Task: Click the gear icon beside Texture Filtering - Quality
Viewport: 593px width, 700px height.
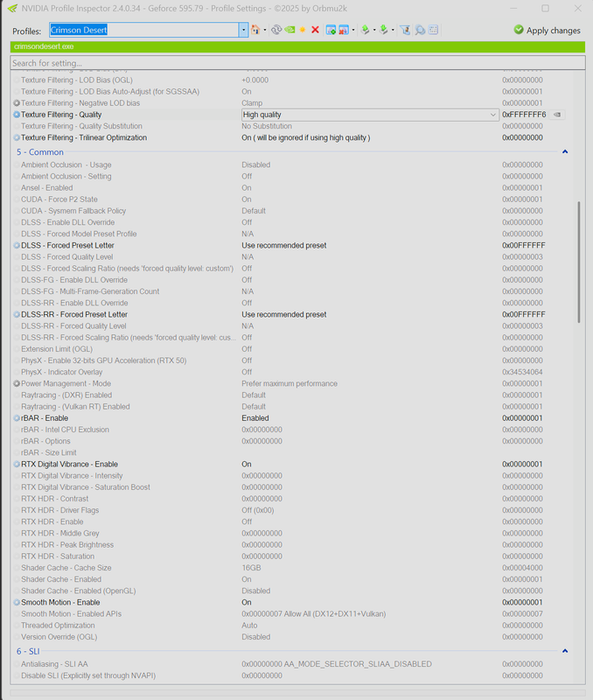Action: [17, 115]
